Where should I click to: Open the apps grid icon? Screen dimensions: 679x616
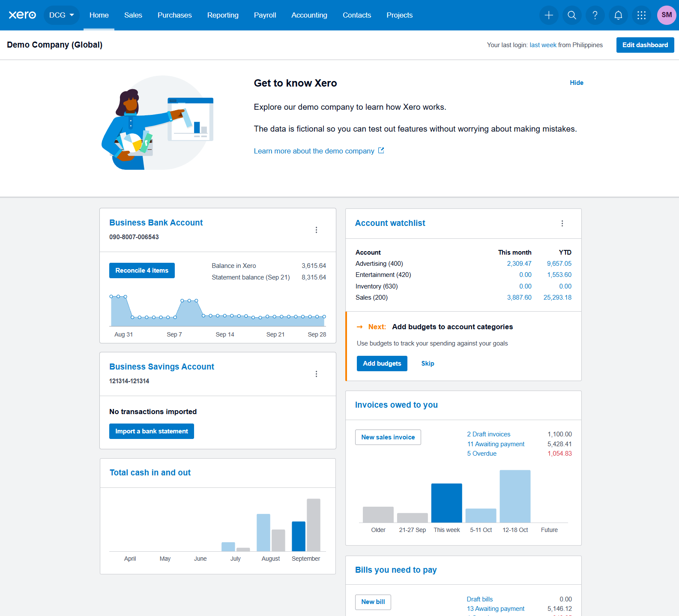click(641, 15)
